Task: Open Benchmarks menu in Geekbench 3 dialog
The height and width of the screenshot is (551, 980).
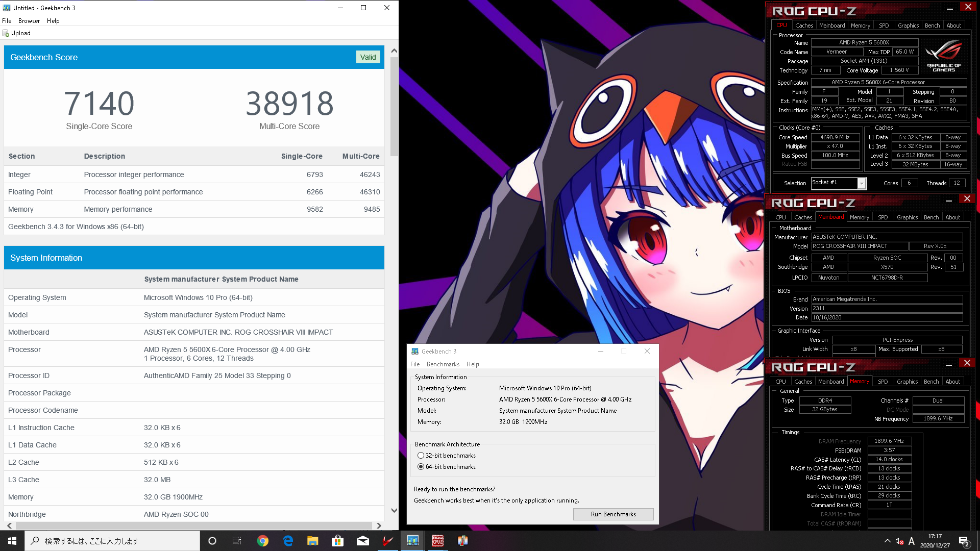Action: click(443, 364)
